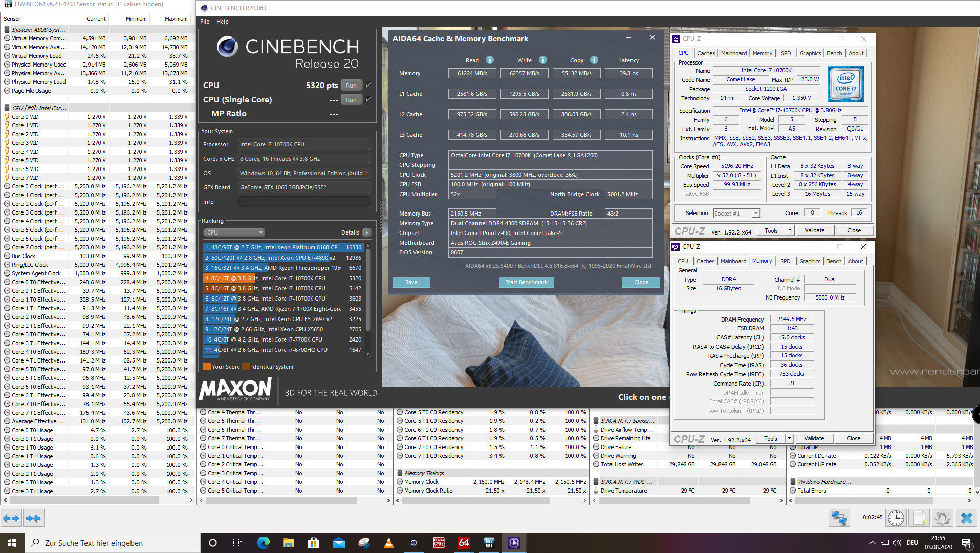Open the Cinebench File menu
This screenshot has width=980, height=553.
coord(205,22)
